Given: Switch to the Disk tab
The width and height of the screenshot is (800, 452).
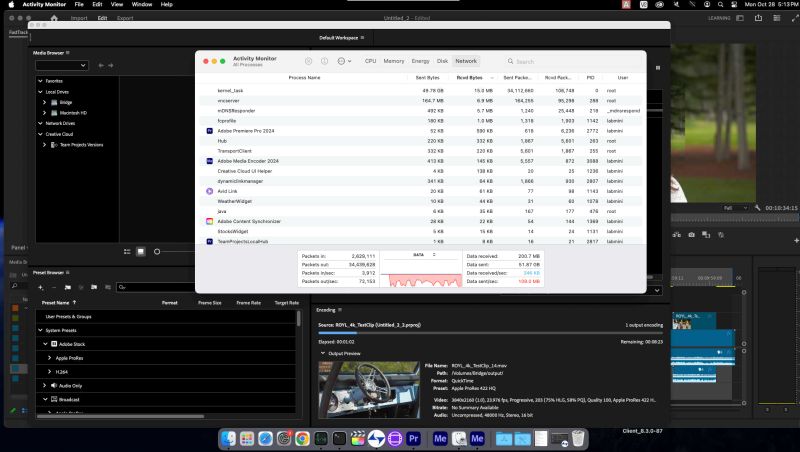Looking at the screenshot, I should [442, 61].
